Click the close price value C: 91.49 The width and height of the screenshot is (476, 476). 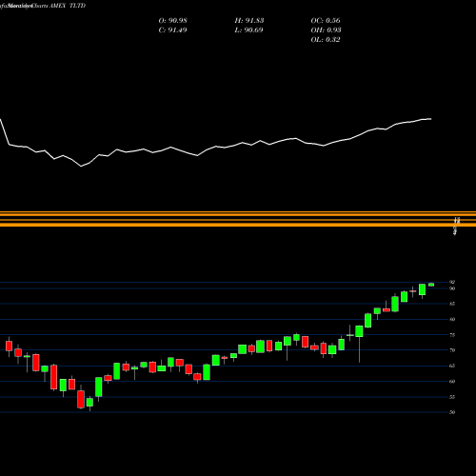(172, 30)
